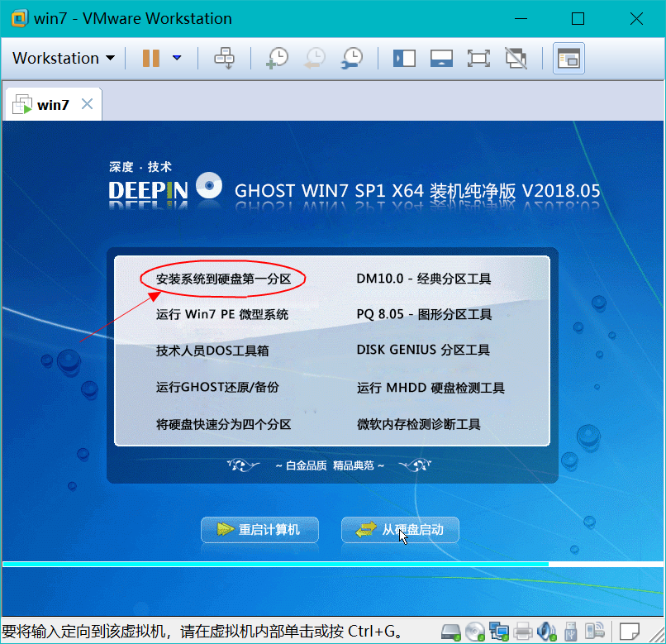Viewport: 666px width, 644px height.
Task: Click the printer status icon
Action: 523,632
